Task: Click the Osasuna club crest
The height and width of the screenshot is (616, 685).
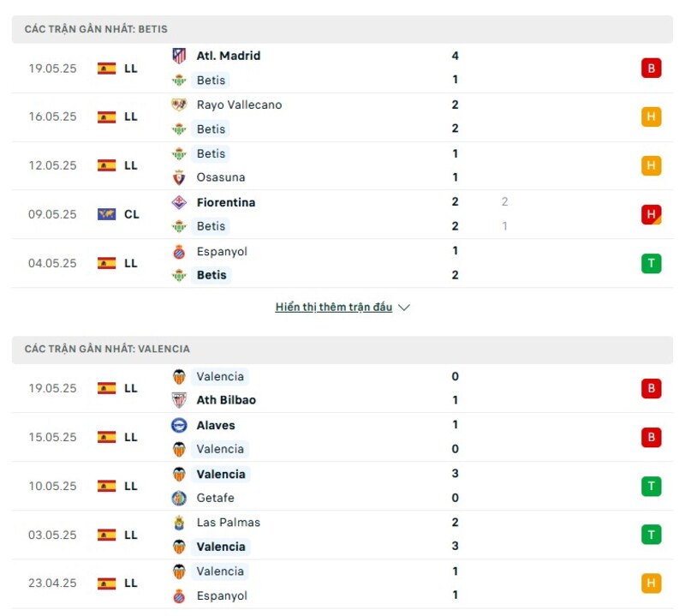Action: pyautogui.click(x=180, y=177)
